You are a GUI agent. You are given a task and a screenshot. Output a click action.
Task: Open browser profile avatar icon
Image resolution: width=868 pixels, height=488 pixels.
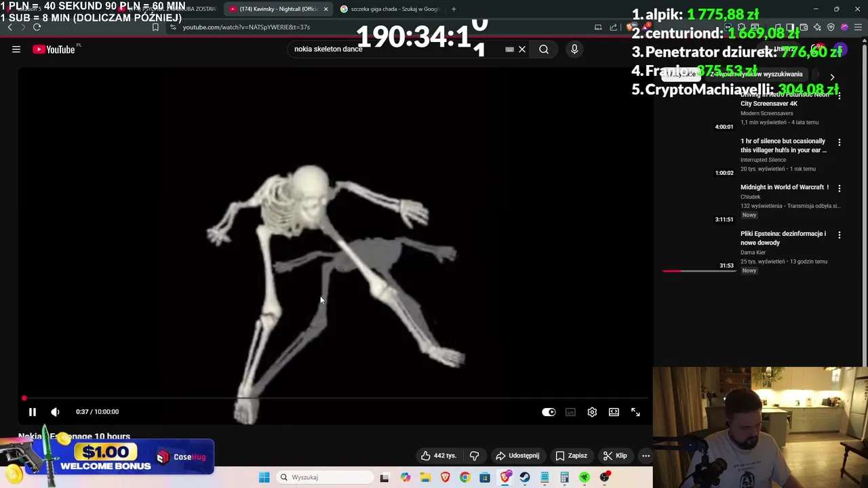(844, 27)
